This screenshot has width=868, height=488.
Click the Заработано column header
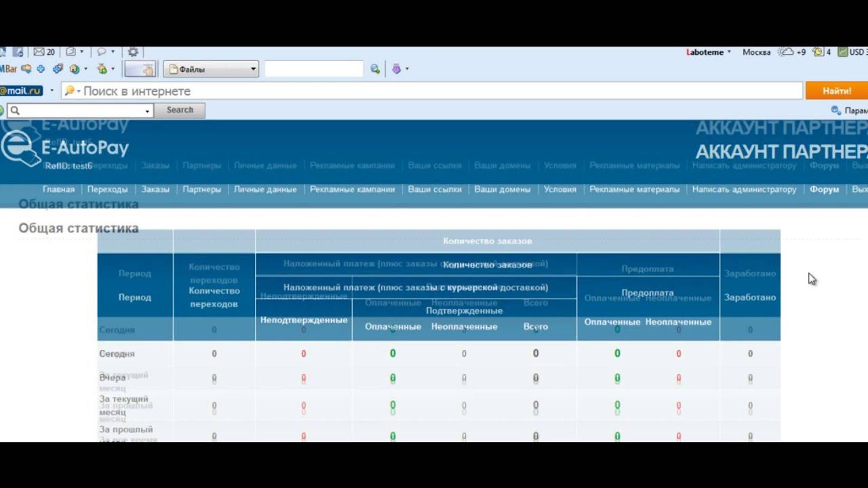point(750,298)
